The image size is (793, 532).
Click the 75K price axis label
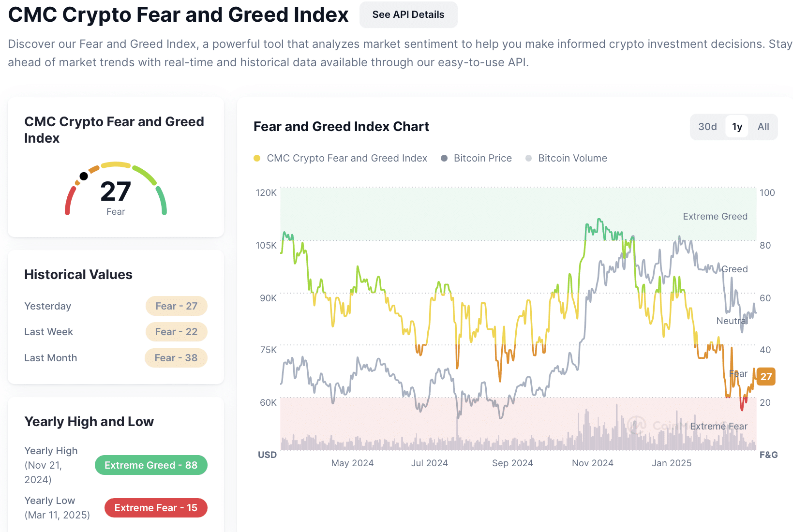(x=268, y=350)
